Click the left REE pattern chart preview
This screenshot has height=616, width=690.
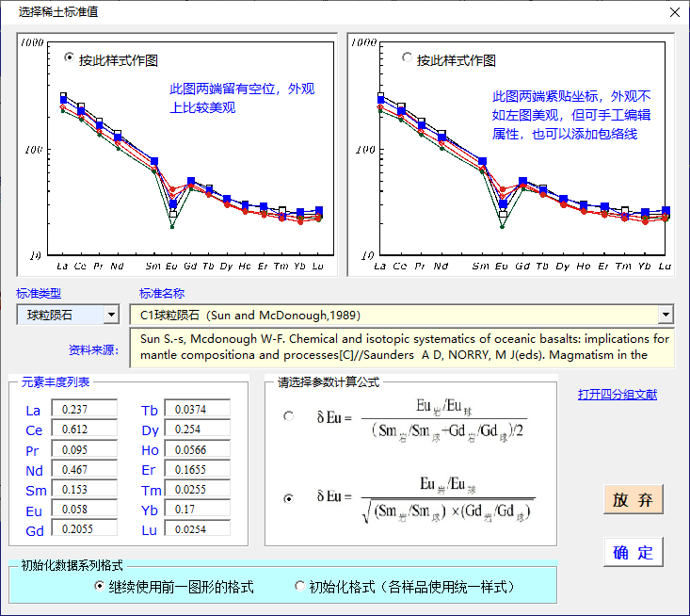(x=178, y=155)
